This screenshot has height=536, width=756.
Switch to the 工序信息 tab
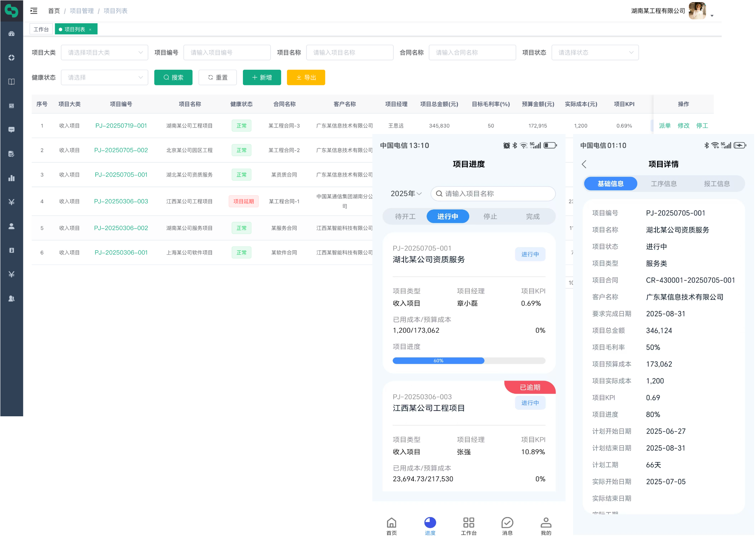[663, 184]
